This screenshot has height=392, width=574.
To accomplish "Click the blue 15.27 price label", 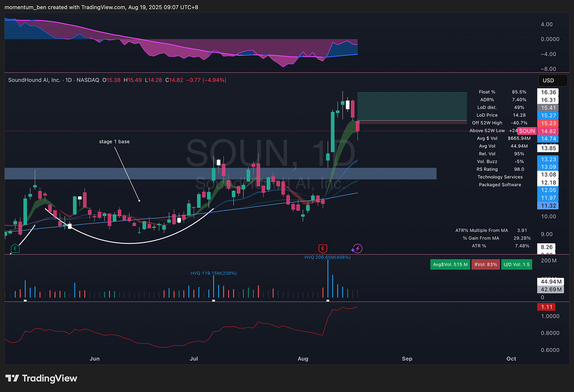I will click(548, 116).
